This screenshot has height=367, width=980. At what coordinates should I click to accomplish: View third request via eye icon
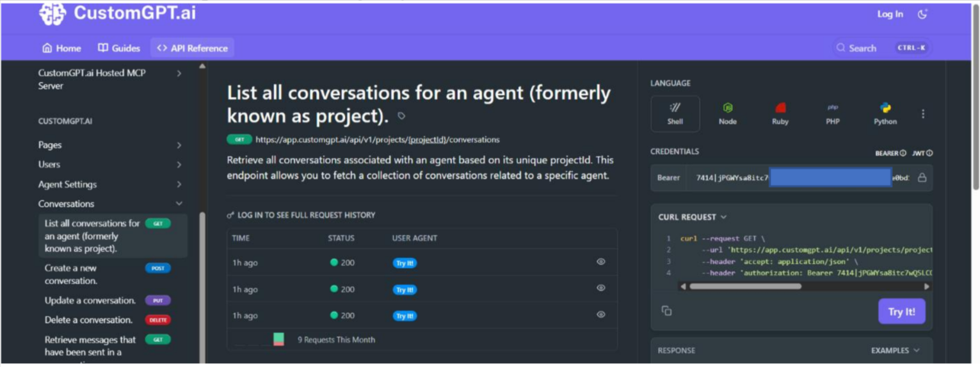[601, 314]
